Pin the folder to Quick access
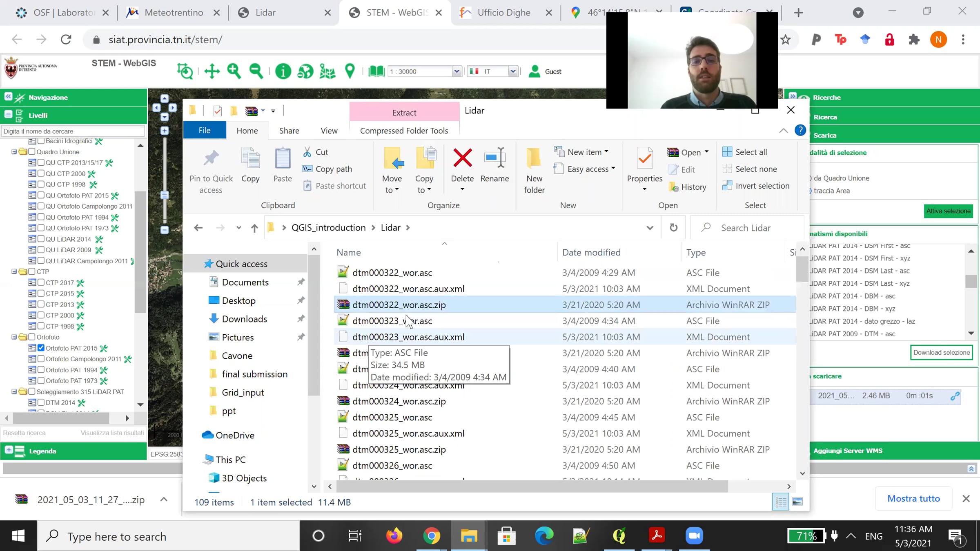This screenshot has height=551, width=980. (211, 171)
